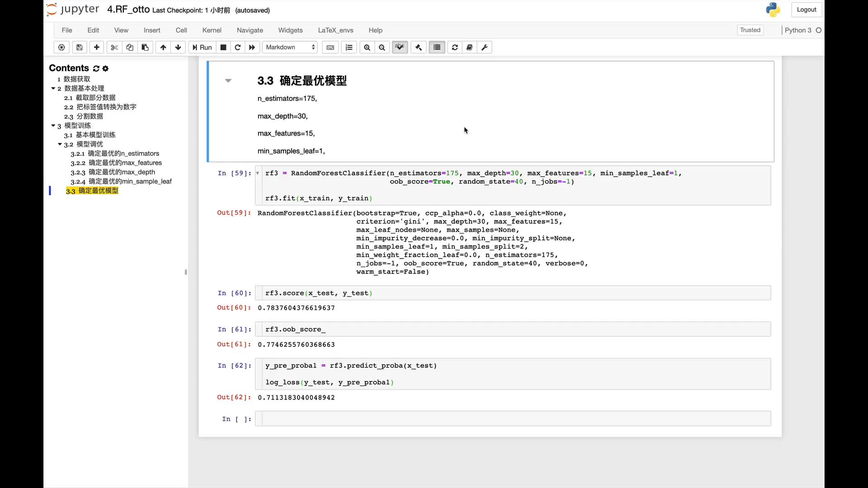Open Contents settings gear icon
Viewport: 868px width, 488px height.
(105, 68)
